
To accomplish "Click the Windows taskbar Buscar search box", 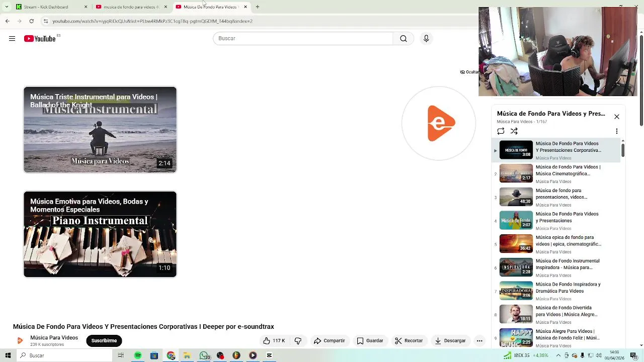I will click(x=64, y=355).
